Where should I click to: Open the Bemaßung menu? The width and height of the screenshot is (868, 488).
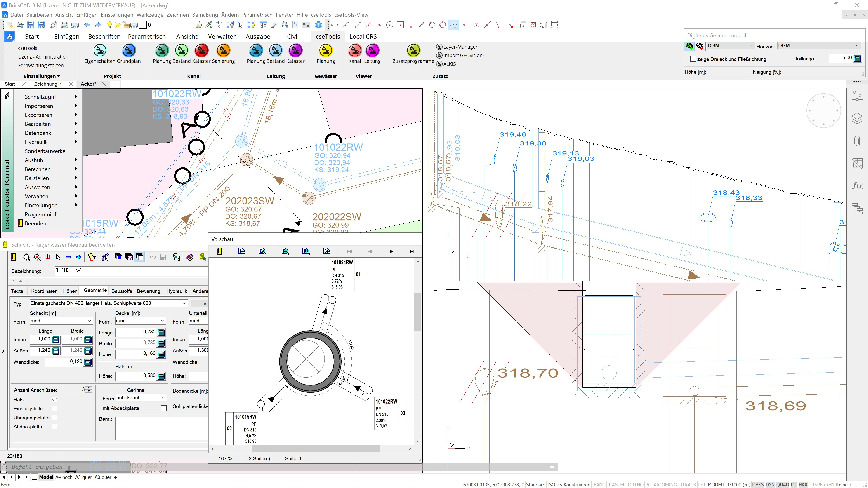(205, 15)
